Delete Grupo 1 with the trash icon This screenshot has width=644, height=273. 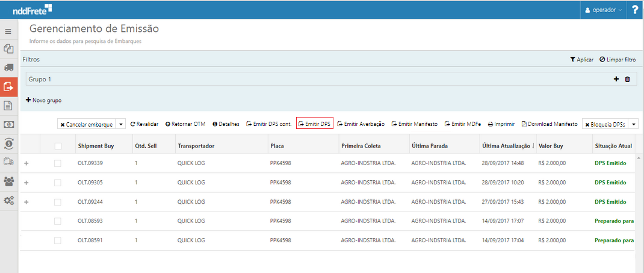tap(627, 79)
